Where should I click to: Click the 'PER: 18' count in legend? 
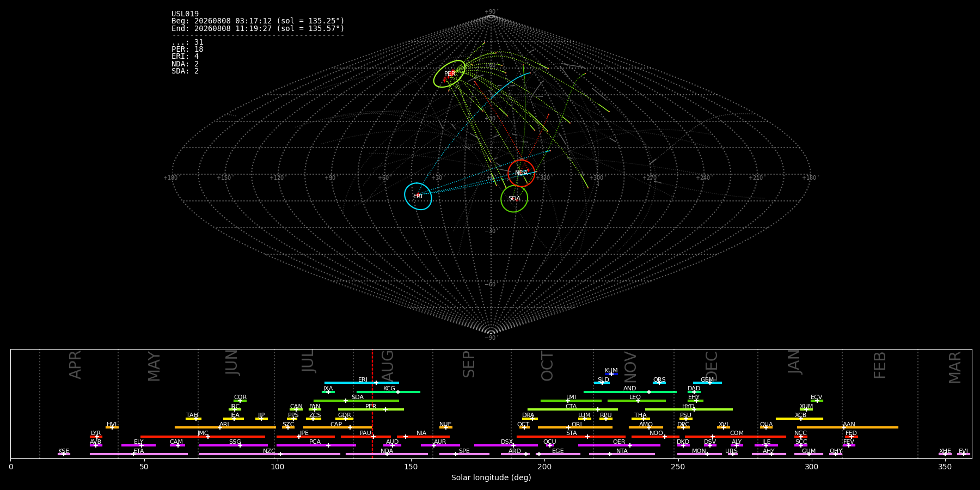tap(187, 50)
